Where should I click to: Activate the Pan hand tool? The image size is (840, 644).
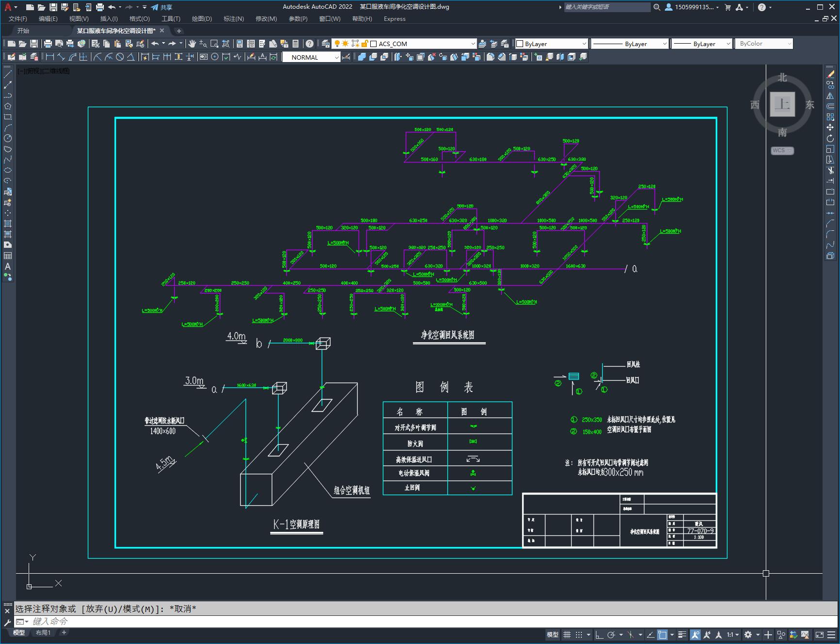click(x=192, y=44)
